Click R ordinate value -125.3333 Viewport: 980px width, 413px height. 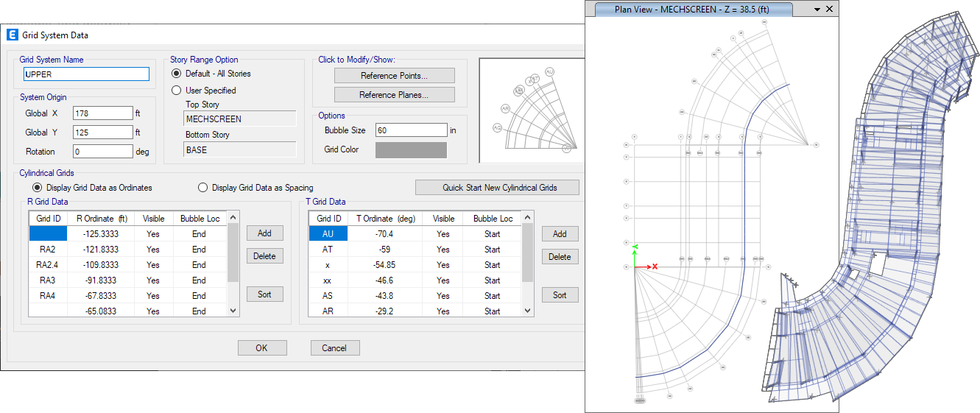click(102, 234)
